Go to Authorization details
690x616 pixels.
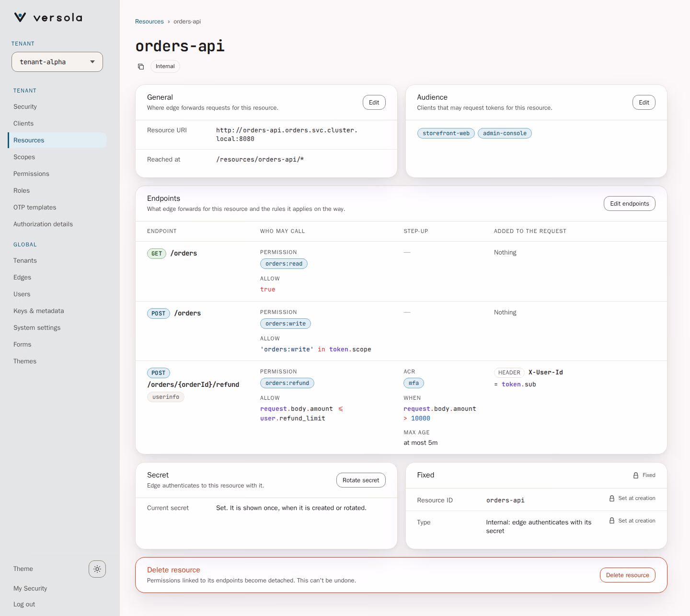(57, 224)
